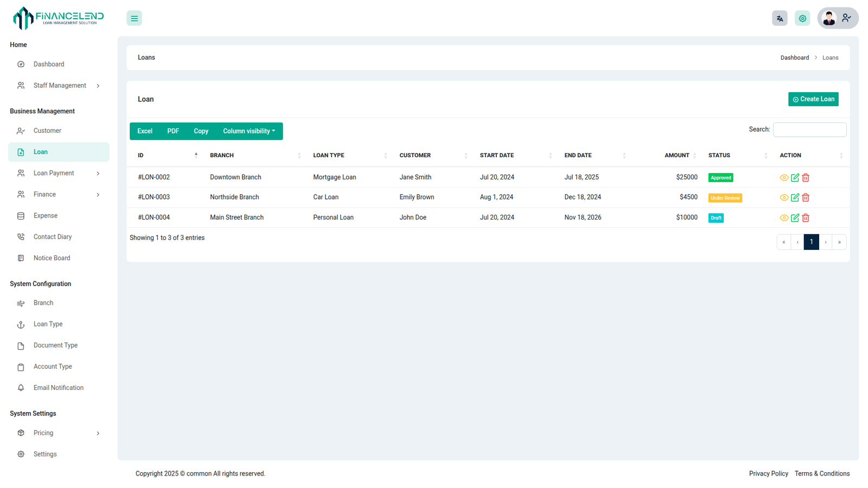The image size is (868, 488).
Task: Toggle the hamburger sidebar menu button
Action: coord(134,18)
